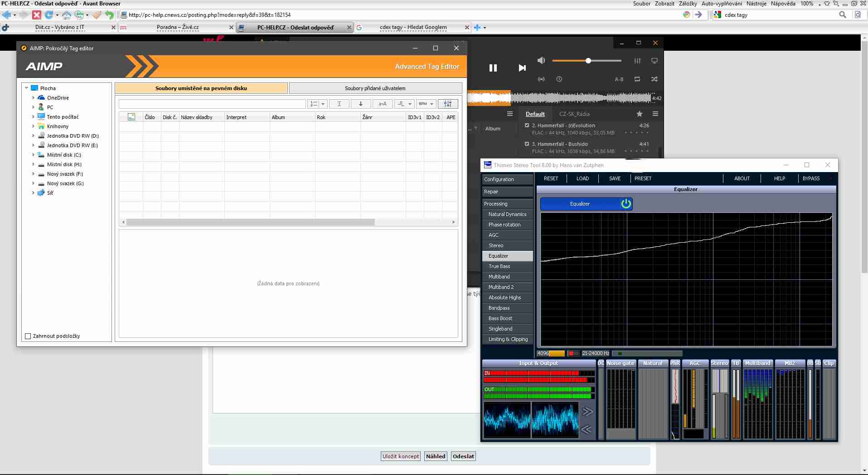Open PRESET in Stereo Tool
Viewport: 868px width, 475px height.
tap(643, 178)
